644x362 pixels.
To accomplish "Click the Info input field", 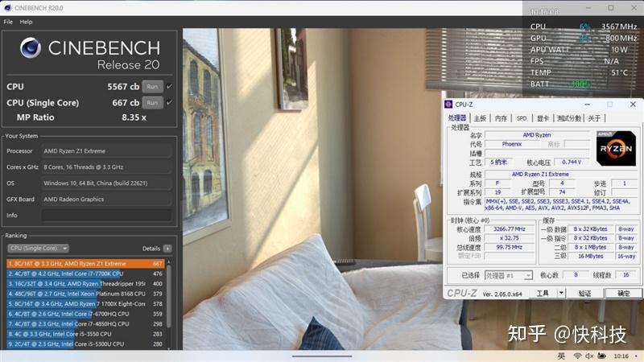I will click(x=106, y=215).
